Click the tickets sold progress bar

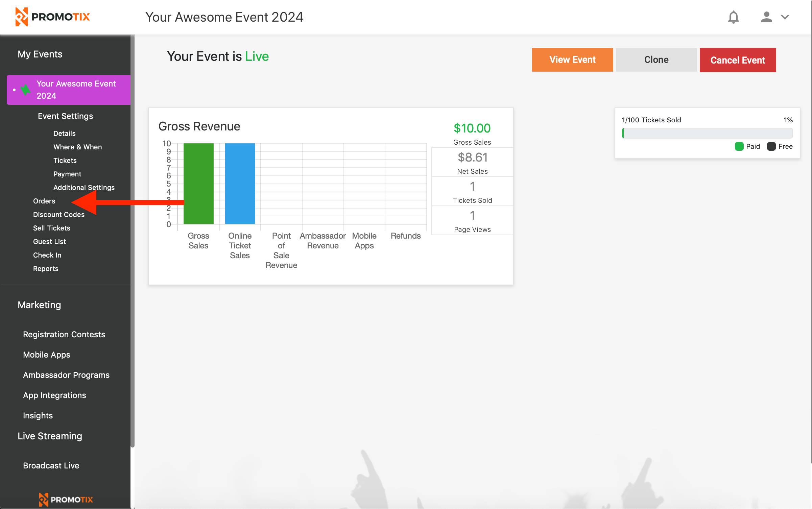[707, 133]
